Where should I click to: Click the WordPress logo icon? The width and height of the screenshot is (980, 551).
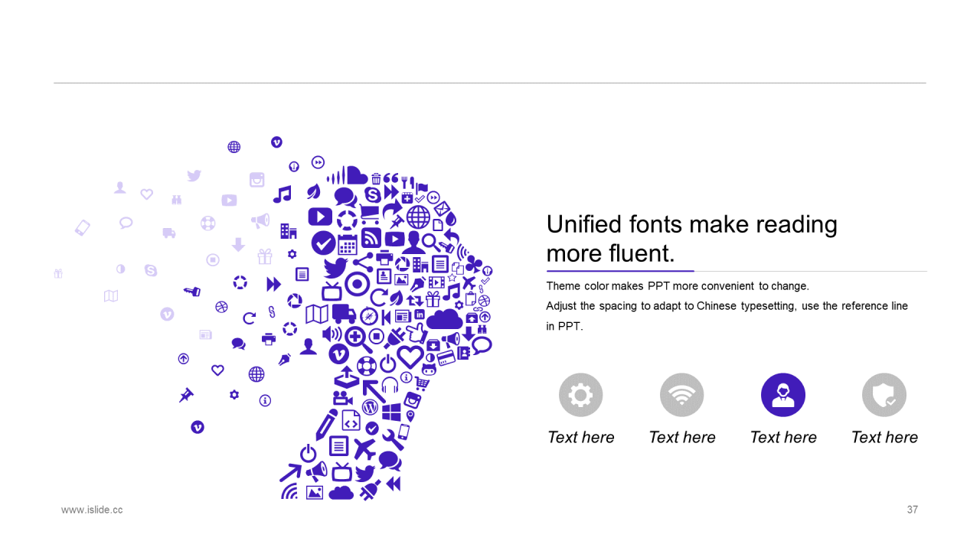370,407
